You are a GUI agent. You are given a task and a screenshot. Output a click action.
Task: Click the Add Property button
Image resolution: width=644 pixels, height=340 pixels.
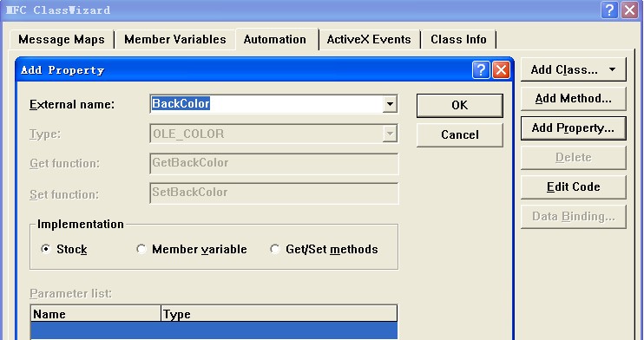(x=574, y=128)
